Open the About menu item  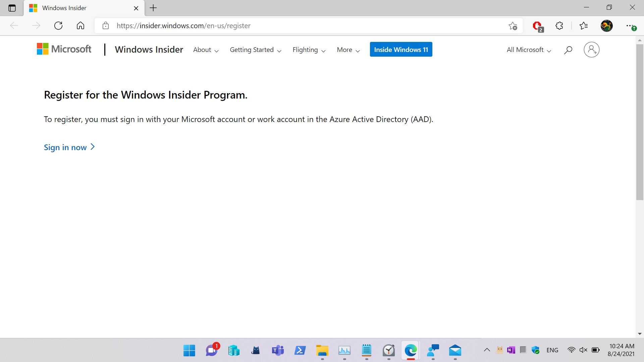(x=205, y=50)
